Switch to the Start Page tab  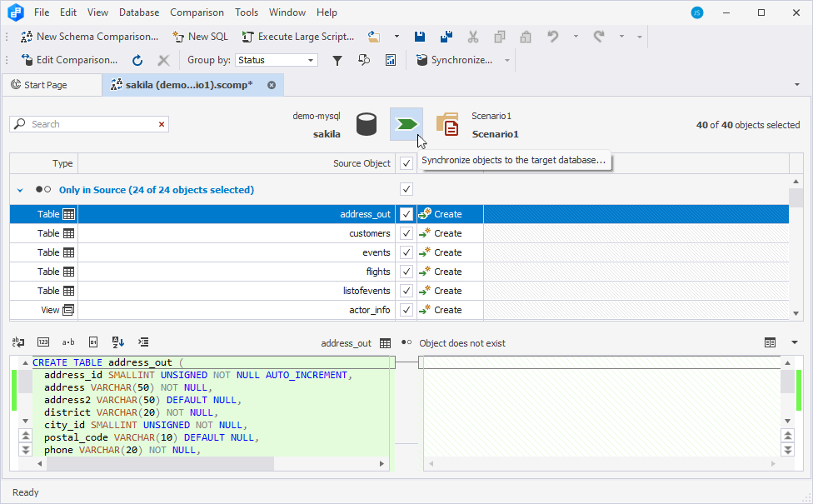tap(52, 85)
